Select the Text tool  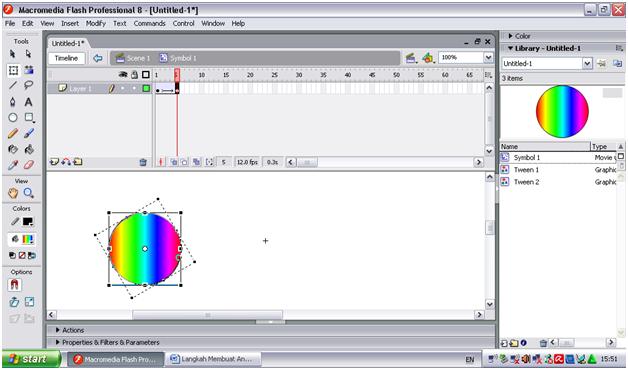[x=28, y=102]
